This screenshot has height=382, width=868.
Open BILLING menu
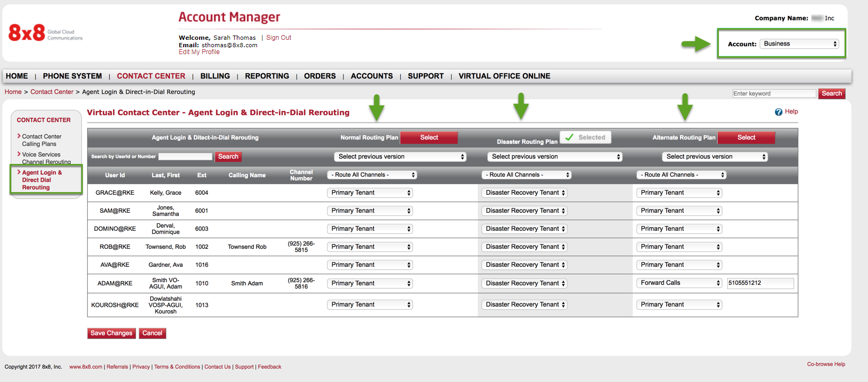(x=215, y=76)
